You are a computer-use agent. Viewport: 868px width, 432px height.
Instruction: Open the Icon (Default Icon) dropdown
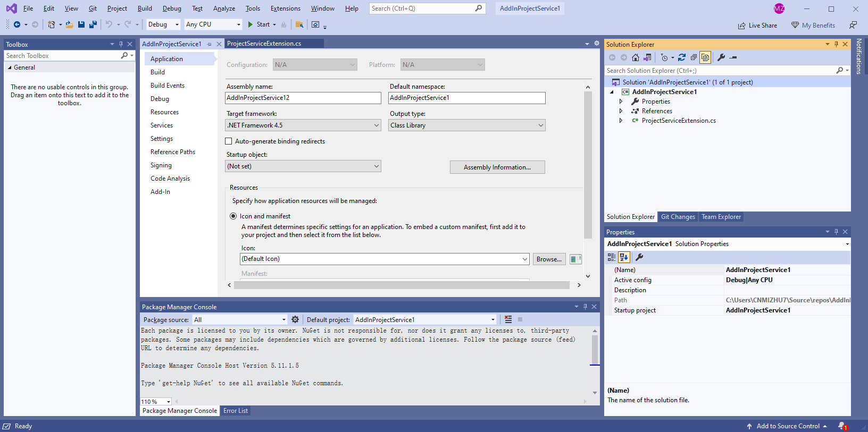[385, 259]
